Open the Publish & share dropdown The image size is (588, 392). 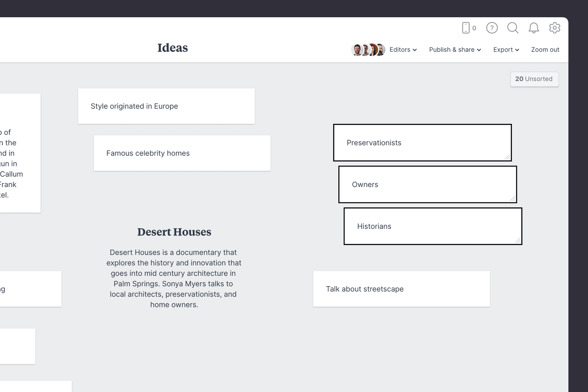pyautogui.click(x=455, y=50)
